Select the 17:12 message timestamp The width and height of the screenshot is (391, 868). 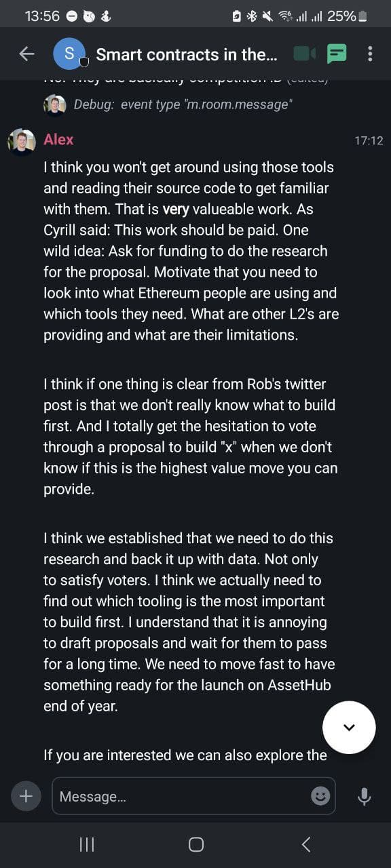point(369,141)
